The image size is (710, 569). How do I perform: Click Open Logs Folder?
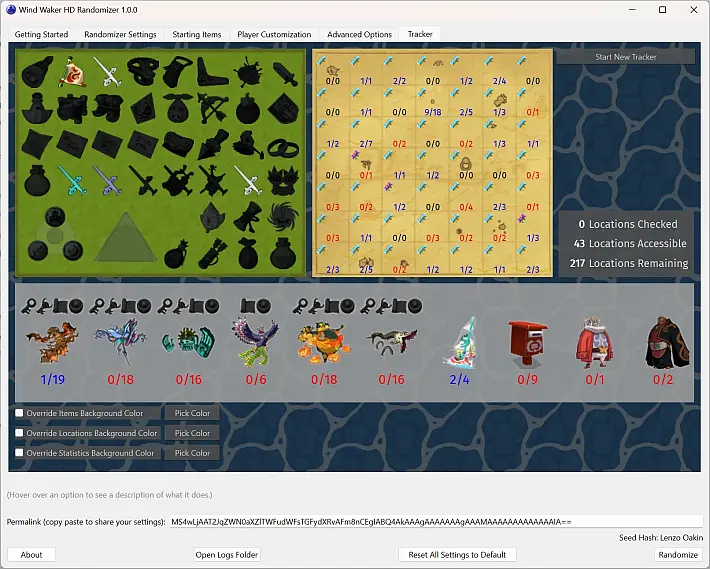pyautogui.click(x=226, y=555)
